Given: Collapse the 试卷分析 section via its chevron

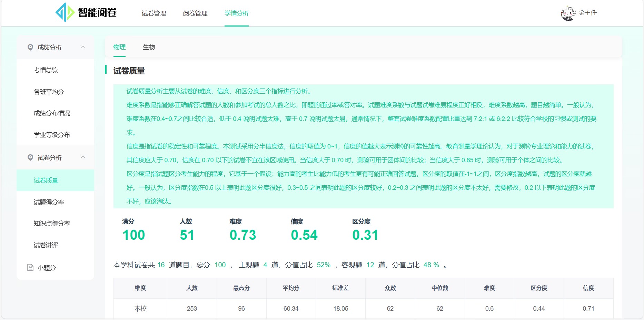Looking at the screenshot, I should (83, 157).
